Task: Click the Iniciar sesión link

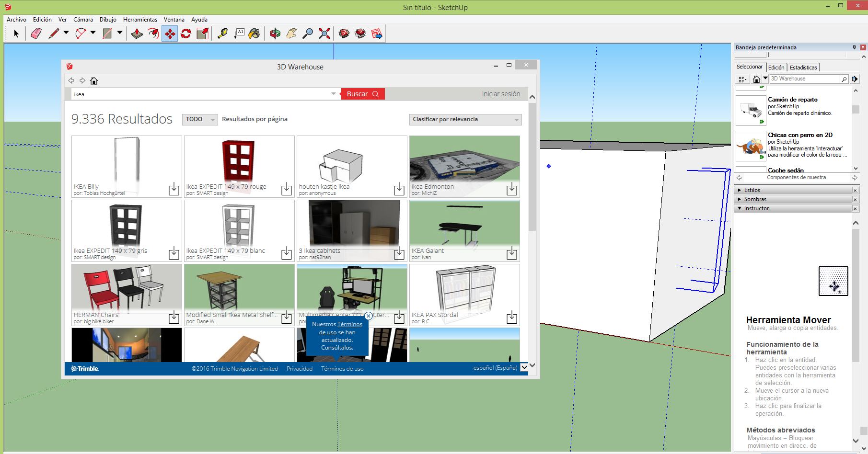Action: pos(501,94)
